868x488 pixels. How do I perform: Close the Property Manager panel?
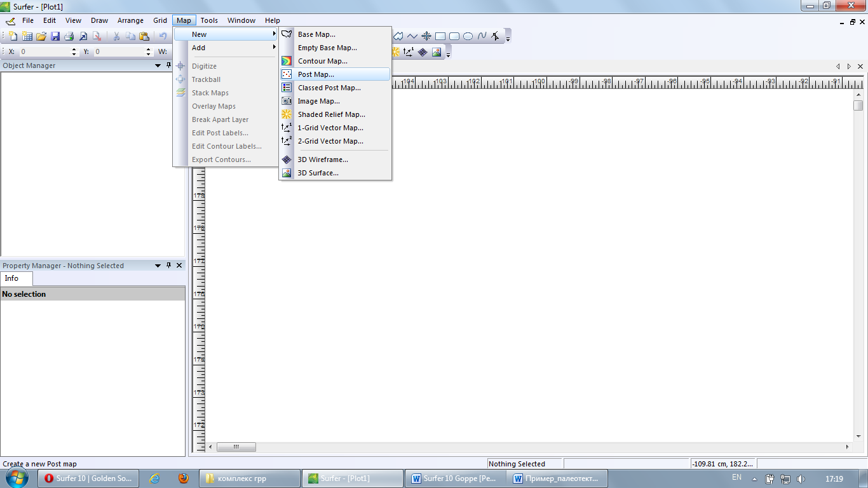point(179,266)
